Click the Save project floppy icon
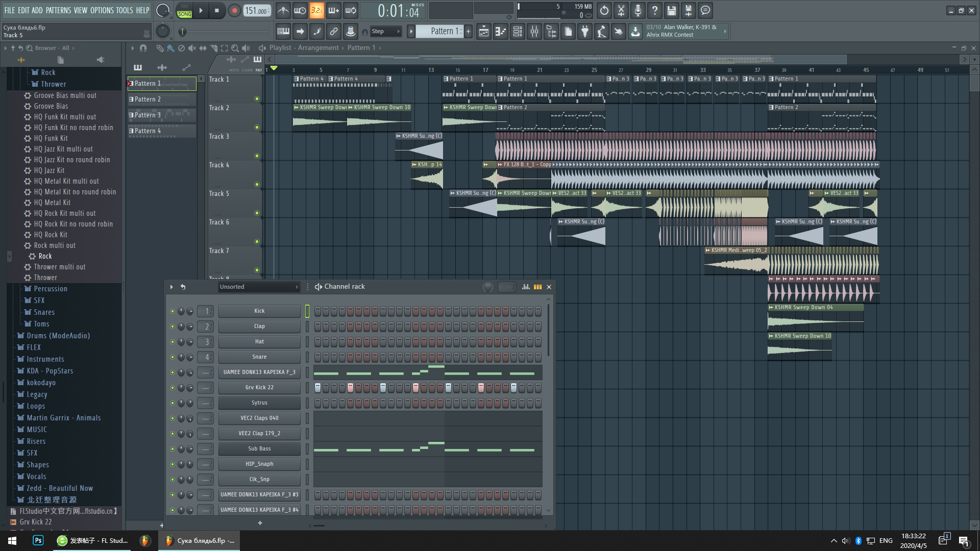 (671, 11)
